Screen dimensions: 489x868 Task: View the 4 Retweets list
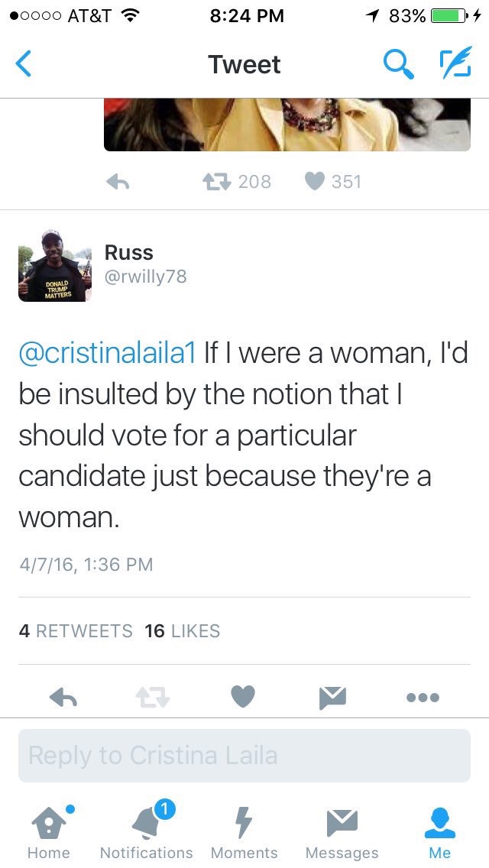point(75,631)
